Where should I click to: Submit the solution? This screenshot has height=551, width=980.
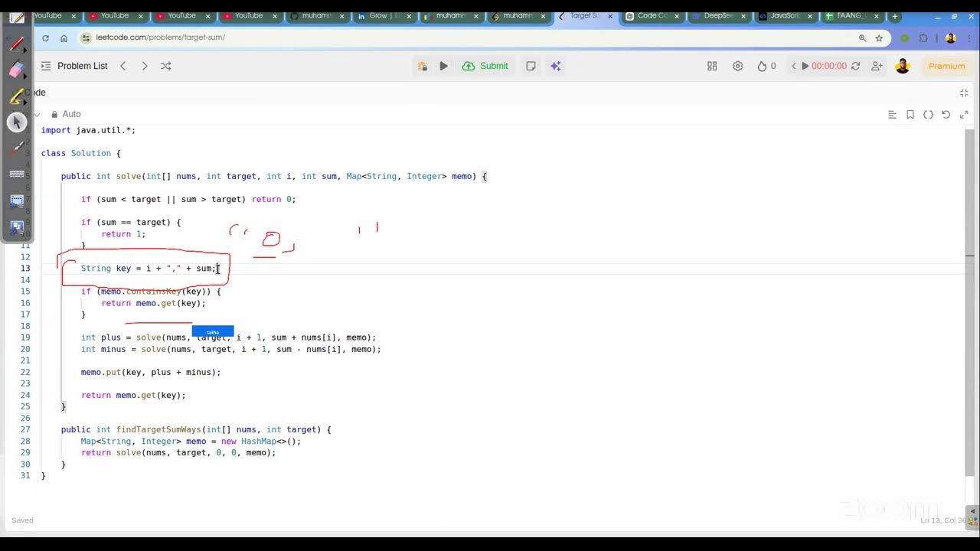coord(485,66)
